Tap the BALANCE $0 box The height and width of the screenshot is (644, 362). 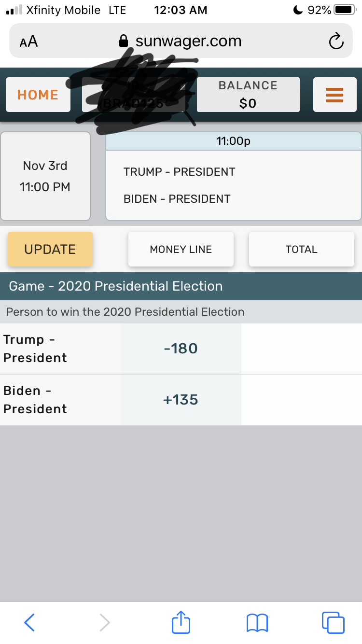248,95
